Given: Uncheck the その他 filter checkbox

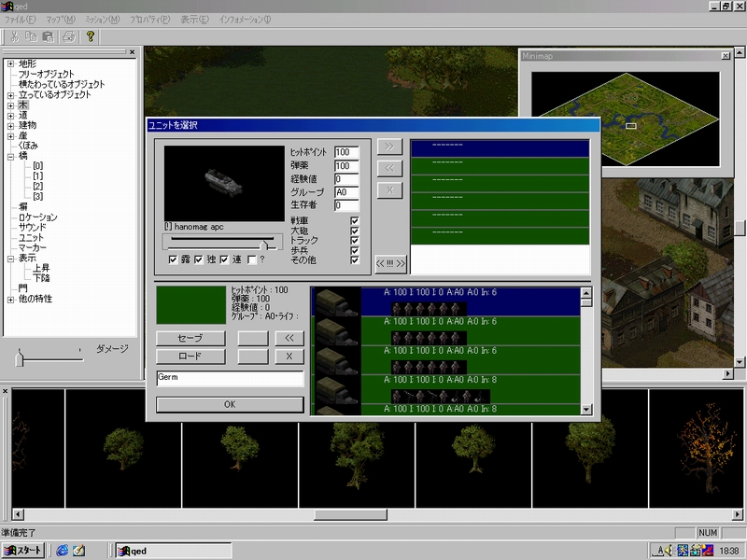Looking at the screenshot, I should 355,260.
